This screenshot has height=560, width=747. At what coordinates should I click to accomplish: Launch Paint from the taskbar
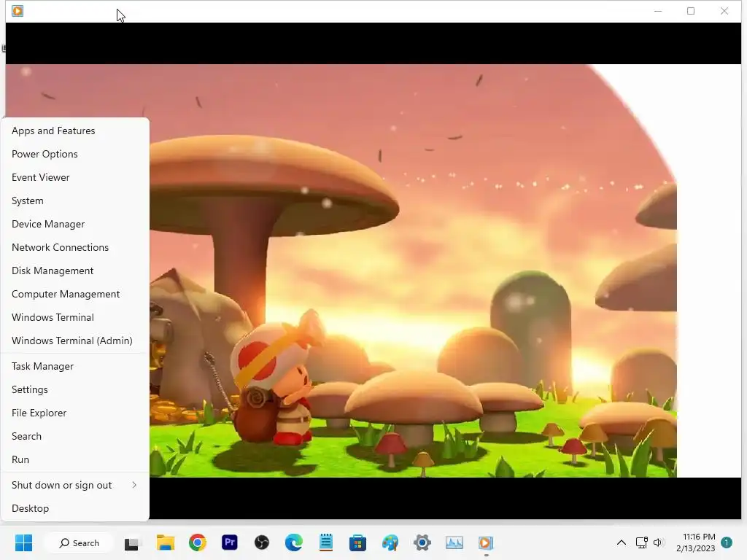(x=390, y=542)
